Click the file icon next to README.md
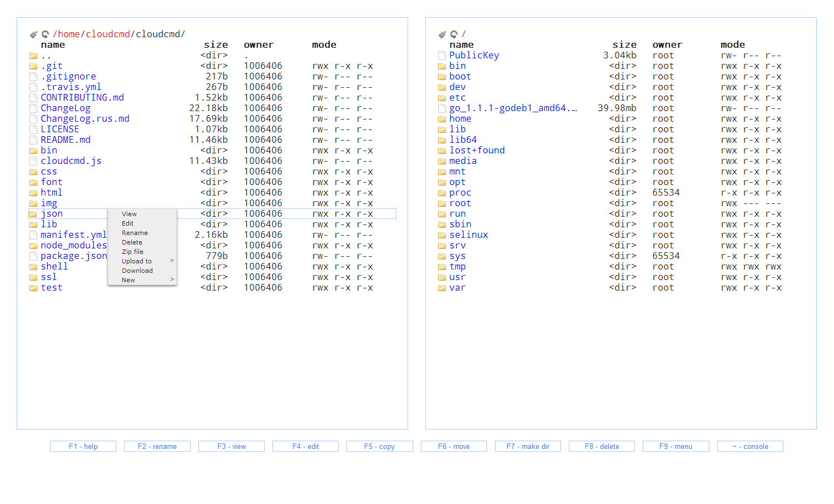834x504 pixels. (x=33, y=140)
